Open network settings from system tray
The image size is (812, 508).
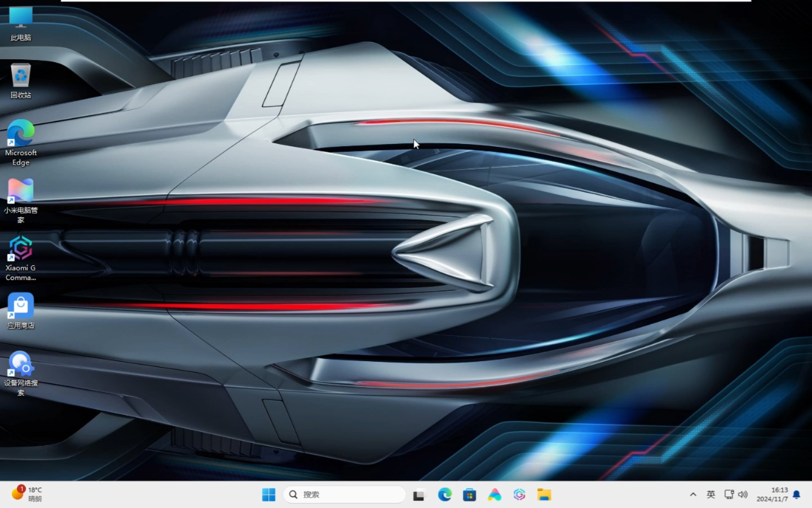(729, 494)
